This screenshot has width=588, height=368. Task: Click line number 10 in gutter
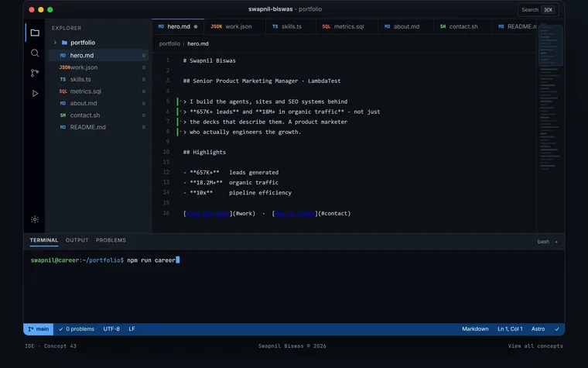pos(166,152)
